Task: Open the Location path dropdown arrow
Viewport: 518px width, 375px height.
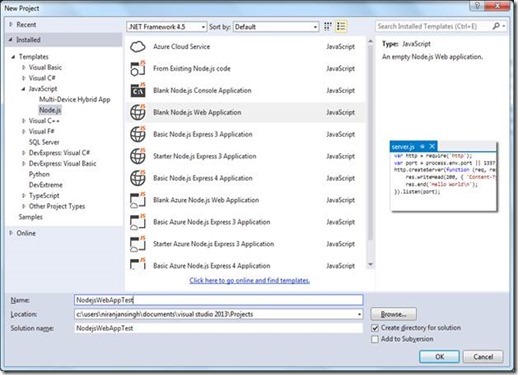Action: coord(359,314)
